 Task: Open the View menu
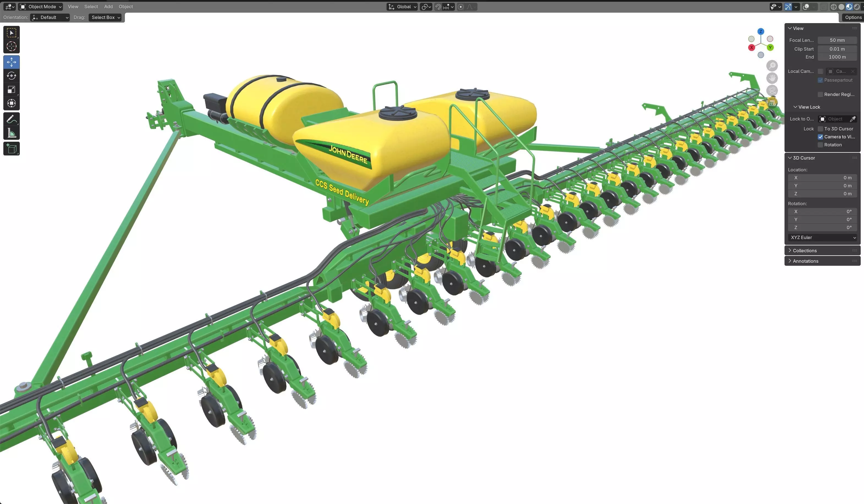pos(73,7)
